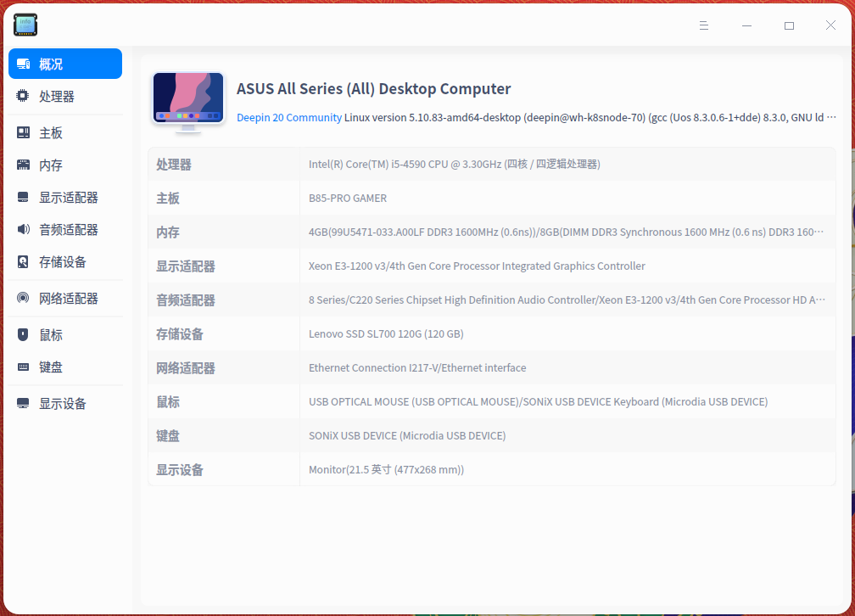Click the Xeon E3-1200 v3 Integrated Graphics value

coord(477,266)
